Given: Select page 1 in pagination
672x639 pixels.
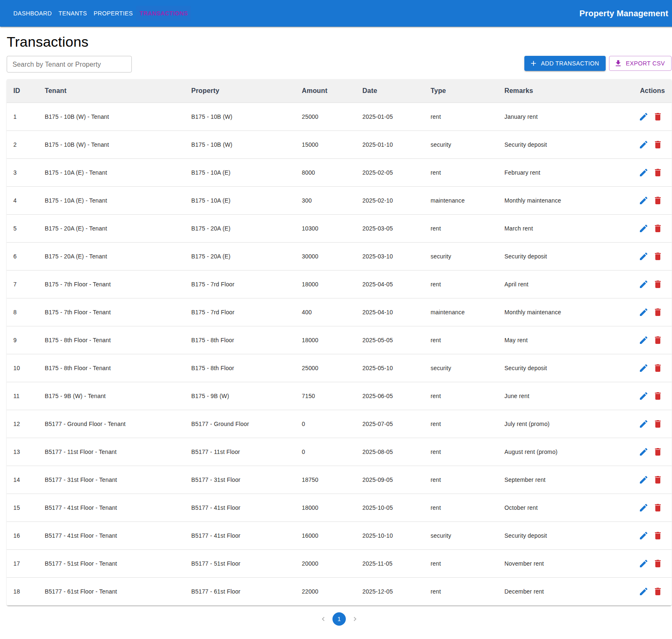Looking at the screenshot, I should [x=339, y=619].
